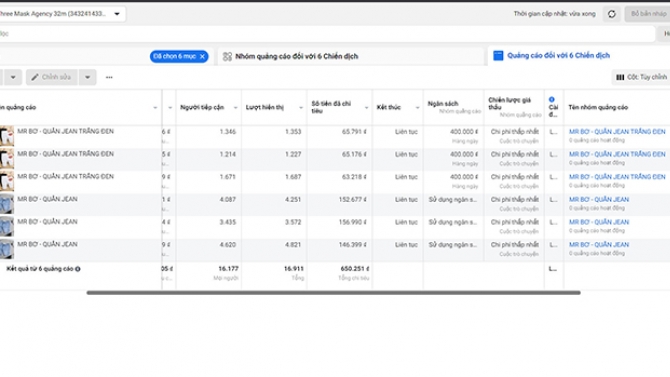The width and height of the screenshot is (670, 377).
Task: Click the ad thumbnail in the 4.087 reach row
Action: tap(7, 204)
